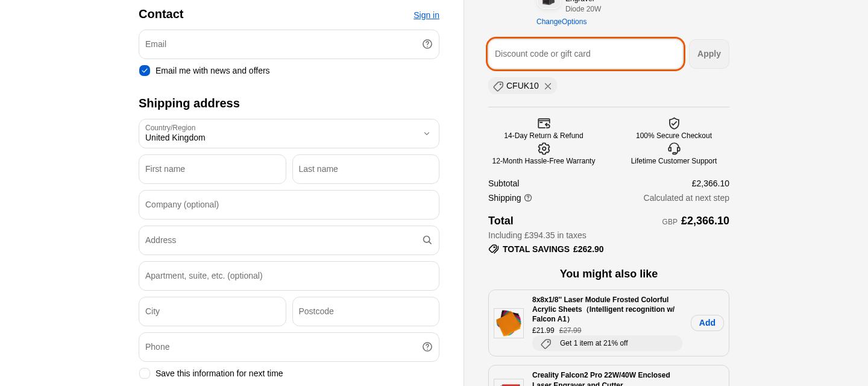Click the 100% Secure Checkout shield icon
Screen dimensions: 868x386
(x=674, y=123)
